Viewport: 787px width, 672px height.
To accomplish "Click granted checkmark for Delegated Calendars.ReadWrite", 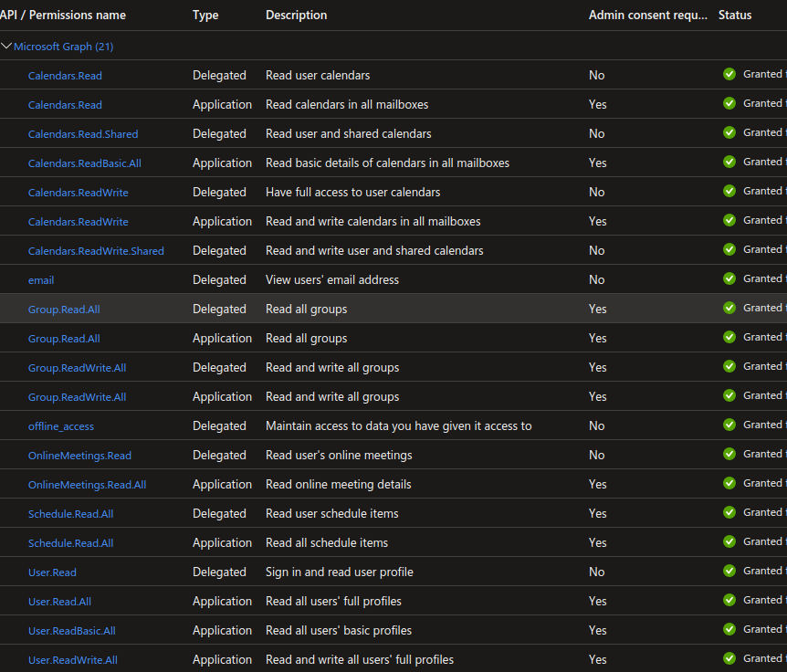I will (x=729, y=191).
